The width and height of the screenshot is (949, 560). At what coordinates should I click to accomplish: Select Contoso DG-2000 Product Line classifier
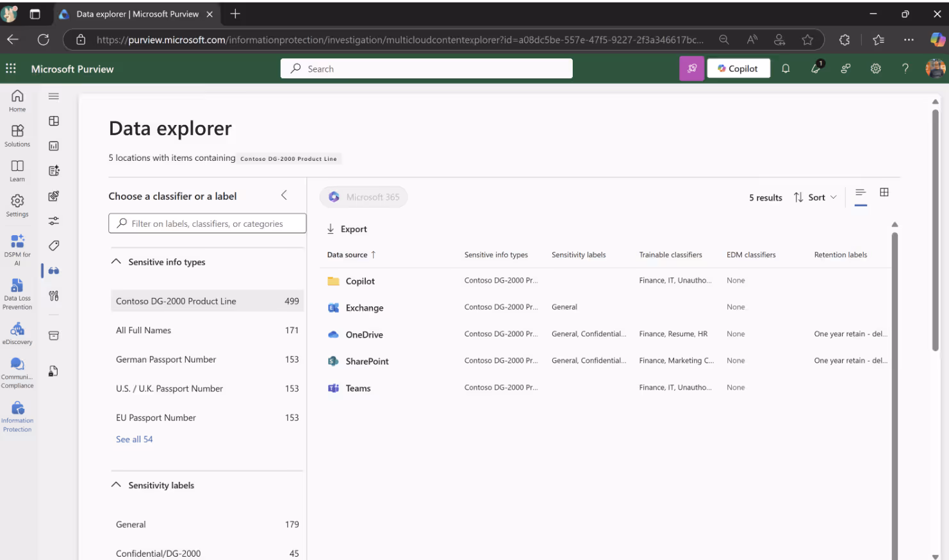(x=207, y=301)
